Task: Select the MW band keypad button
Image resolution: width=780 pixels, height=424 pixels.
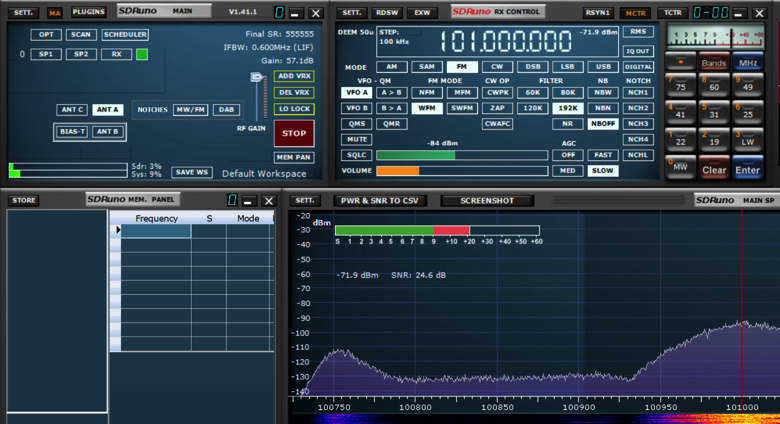Action: [681, 168]
